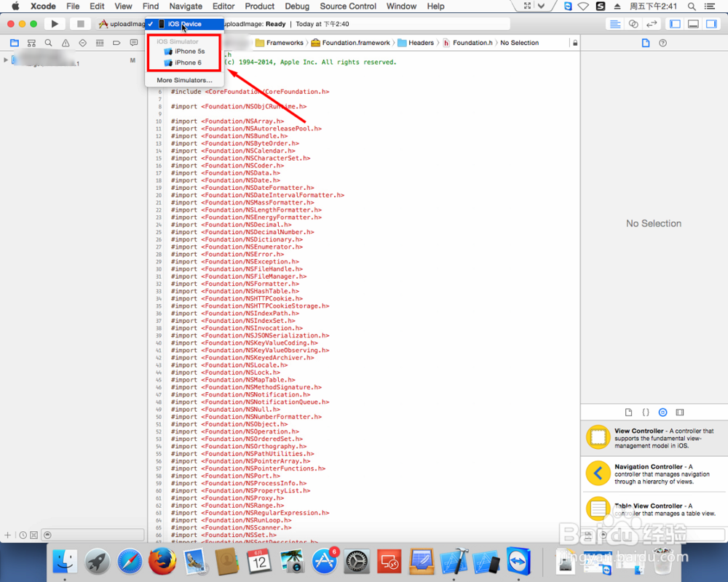Viewport: 728px width, 582px height.
Task: Show the File inspector tab
Action: point(645,43)
